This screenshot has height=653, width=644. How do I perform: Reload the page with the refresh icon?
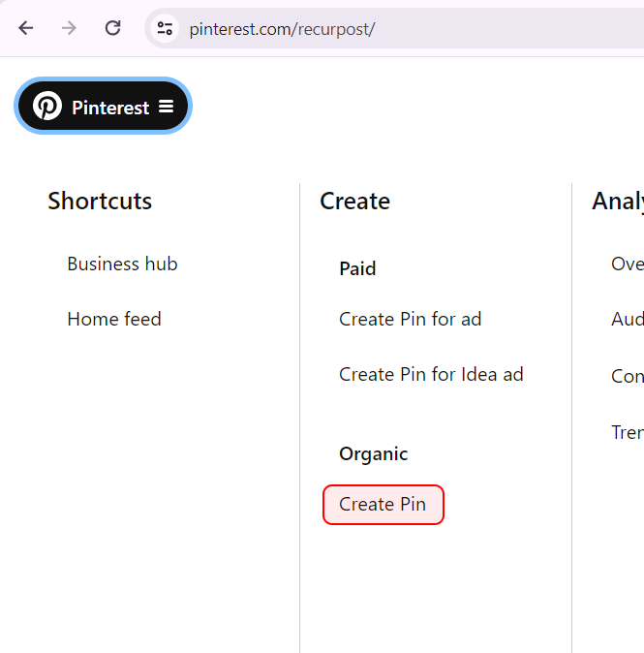coord(112,28)
